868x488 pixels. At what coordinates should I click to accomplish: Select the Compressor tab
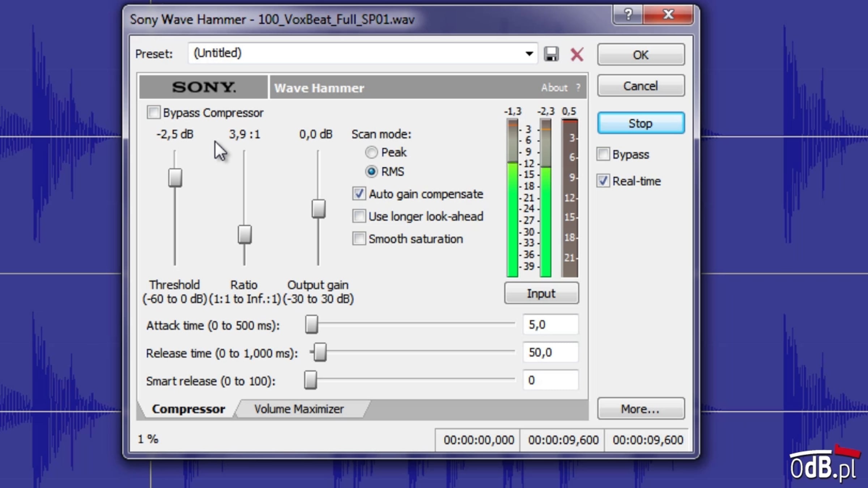pyautogui.click(x=188, y=409)
